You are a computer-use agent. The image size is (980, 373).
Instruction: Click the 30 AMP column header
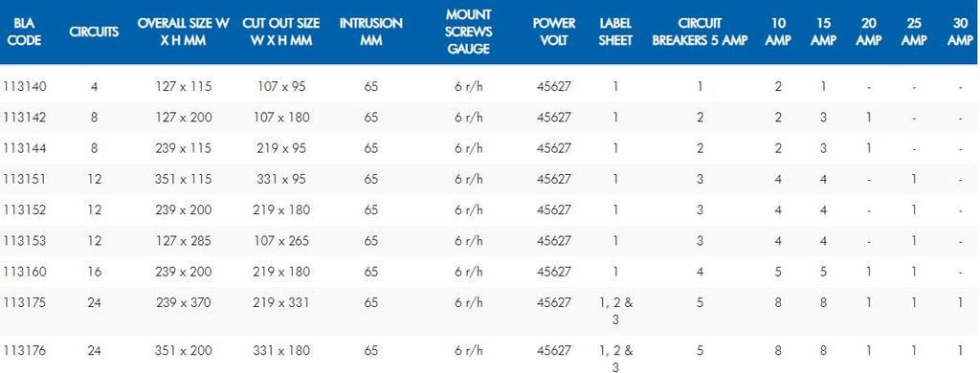959,32
